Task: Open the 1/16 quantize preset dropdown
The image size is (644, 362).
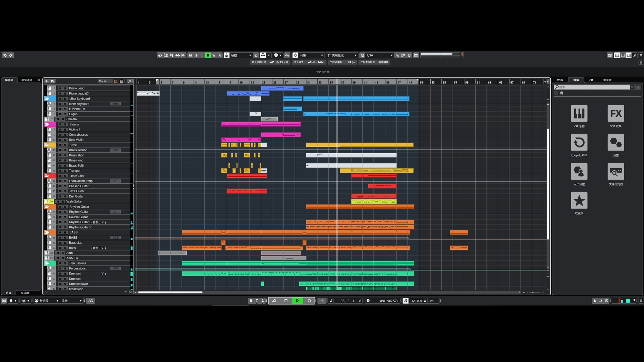Action: coord(380,55)
